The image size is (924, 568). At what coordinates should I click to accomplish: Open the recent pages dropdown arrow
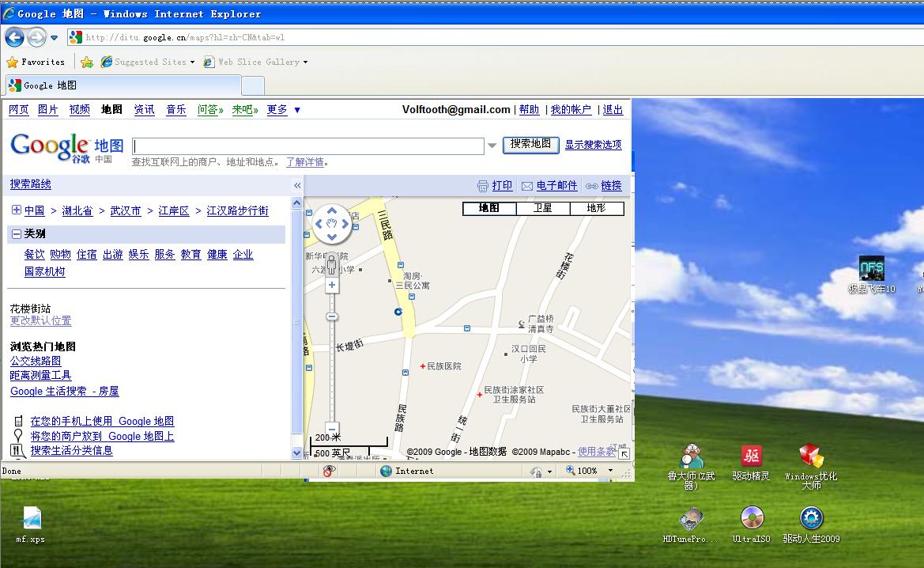point(55,38)
